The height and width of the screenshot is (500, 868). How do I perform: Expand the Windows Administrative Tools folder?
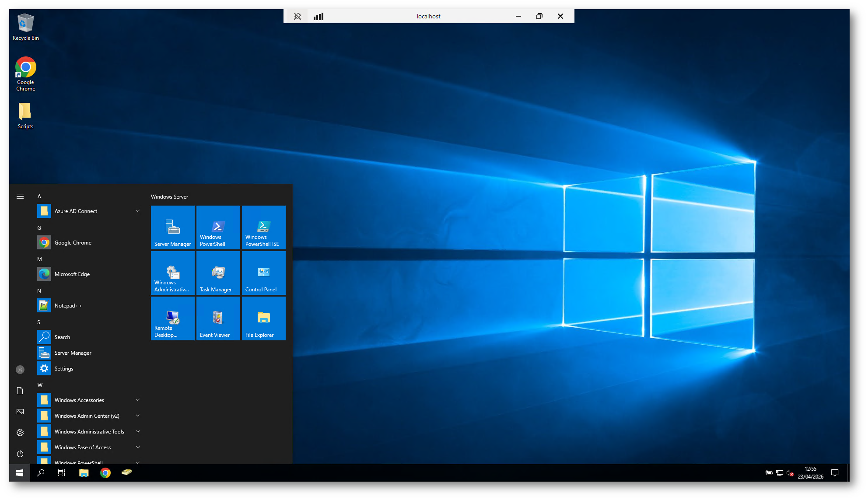(x=89, y=432)
